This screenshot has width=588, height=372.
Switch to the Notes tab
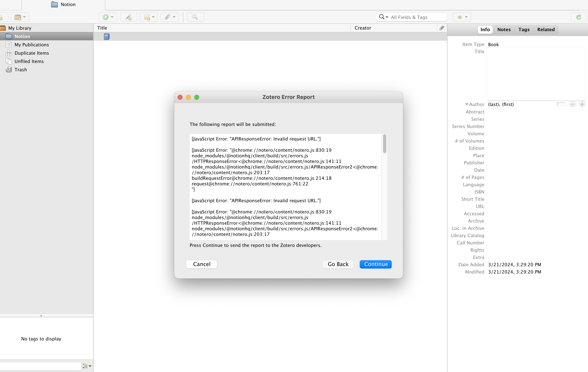(504, 30)
